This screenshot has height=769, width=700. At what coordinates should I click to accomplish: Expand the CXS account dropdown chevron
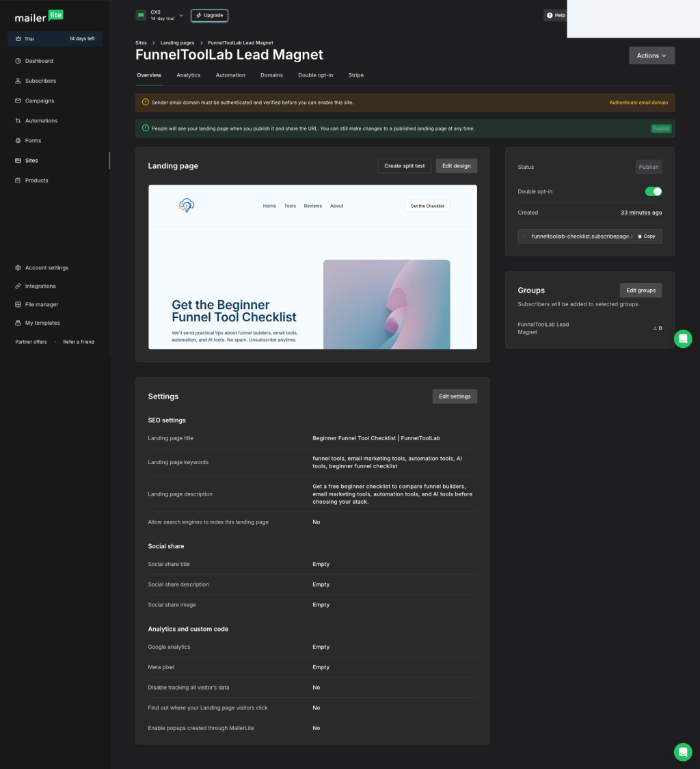click(181, 15)
